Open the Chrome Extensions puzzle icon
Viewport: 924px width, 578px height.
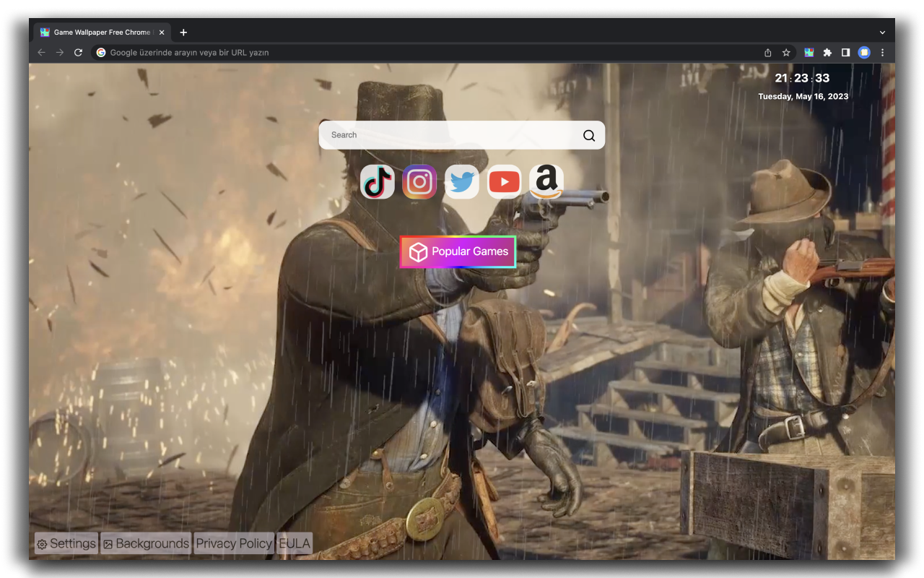[x=827, y=52]
